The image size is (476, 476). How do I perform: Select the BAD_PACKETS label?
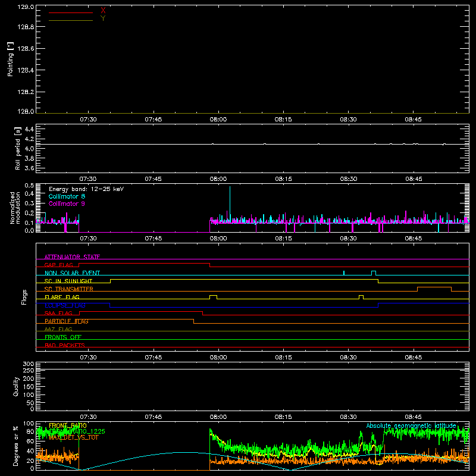coord(65,345)
